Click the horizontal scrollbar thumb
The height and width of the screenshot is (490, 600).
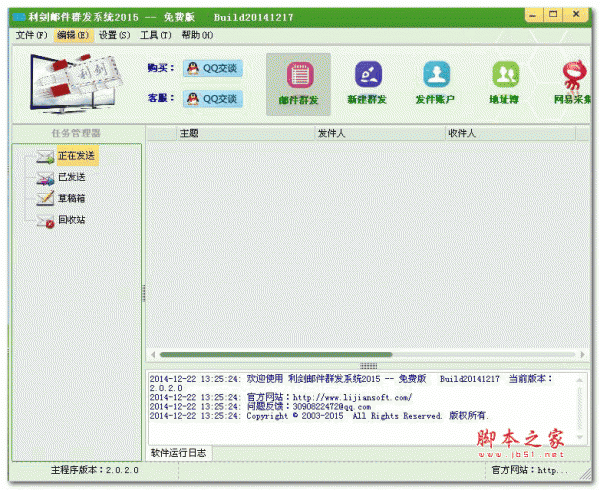click(x=276, y=355)
